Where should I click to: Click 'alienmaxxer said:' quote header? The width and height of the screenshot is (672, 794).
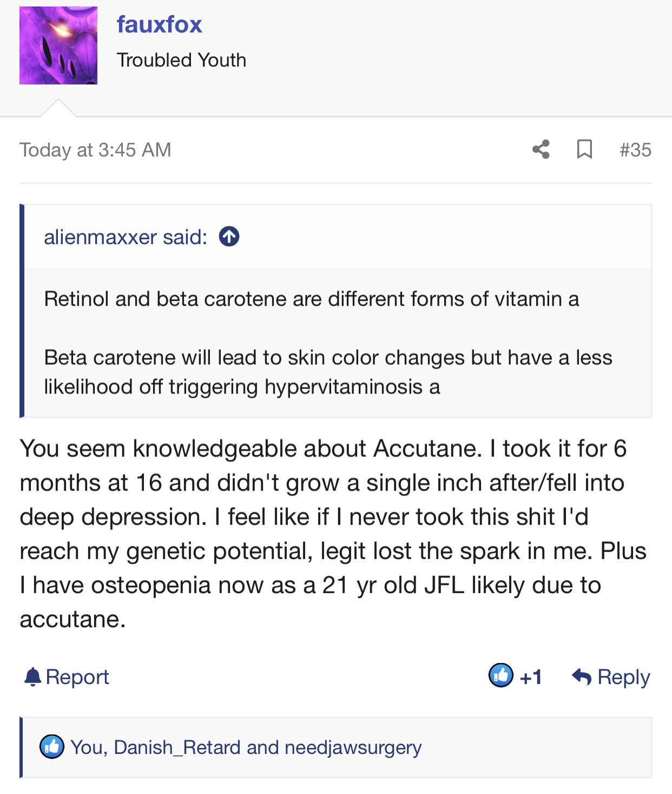[126, 237]
